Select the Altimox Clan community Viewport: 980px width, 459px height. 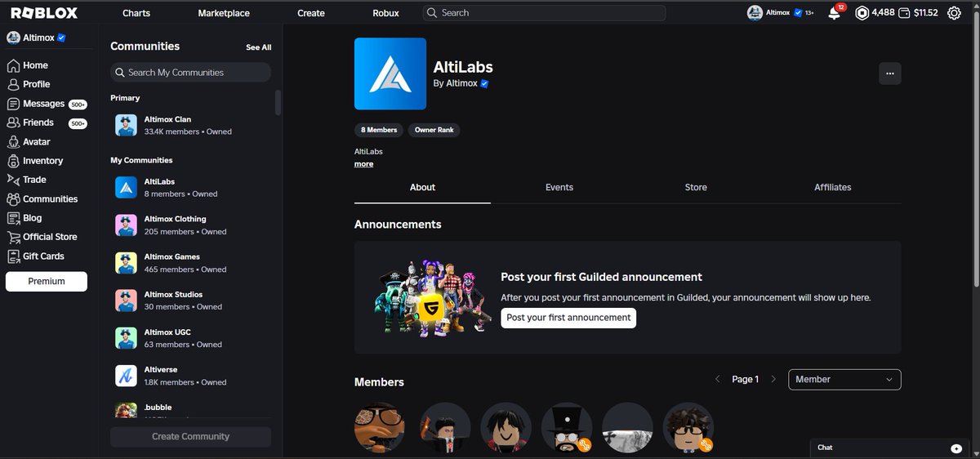coord(190,125)
